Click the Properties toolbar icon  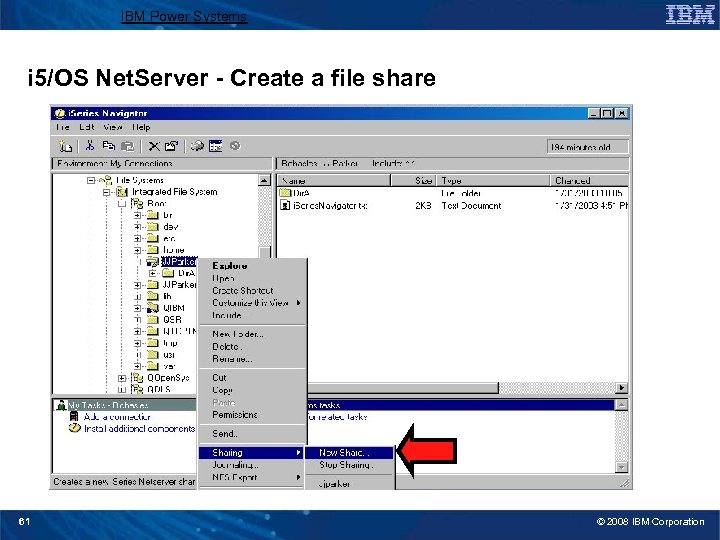(171, 146)
